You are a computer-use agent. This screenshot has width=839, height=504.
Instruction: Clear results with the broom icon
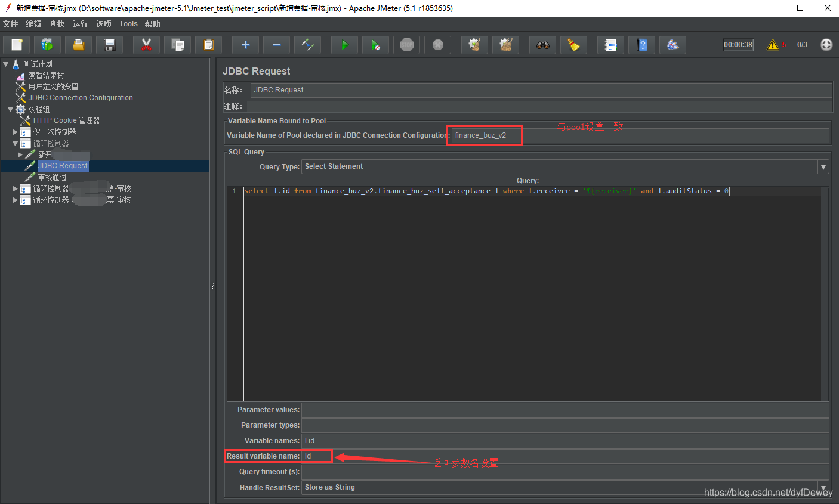pyautogui.click(x=474, y=45)
